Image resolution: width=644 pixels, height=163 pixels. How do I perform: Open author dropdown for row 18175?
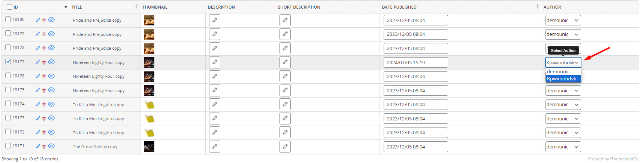click(563, 90)
